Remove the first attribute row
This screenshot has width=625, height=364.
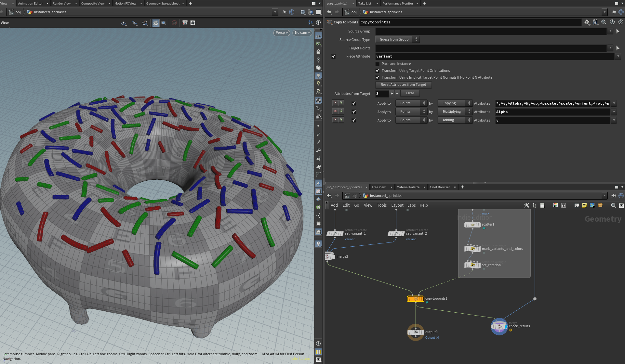(335, 103)
